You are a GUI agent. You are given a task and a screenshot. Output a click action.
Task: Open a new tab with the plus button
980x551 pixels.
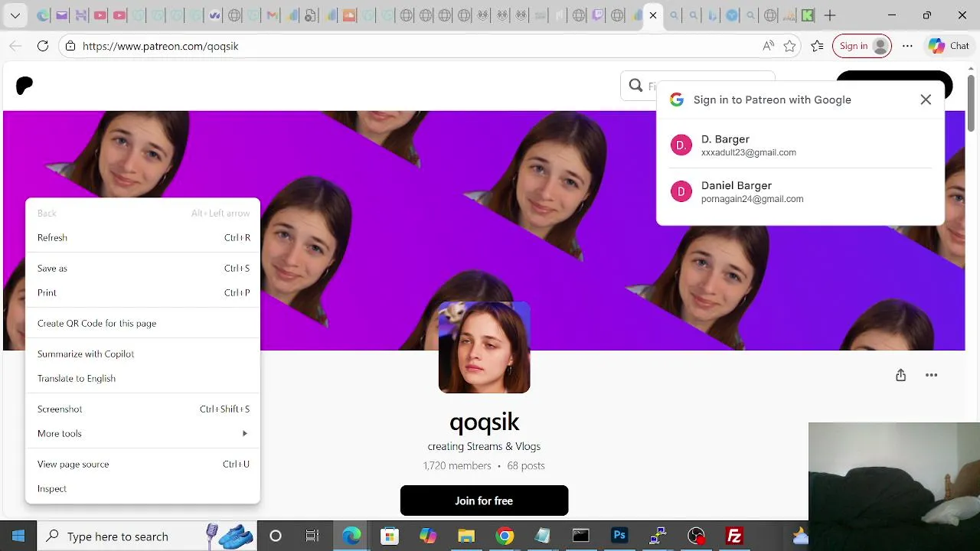pos(830,15)
